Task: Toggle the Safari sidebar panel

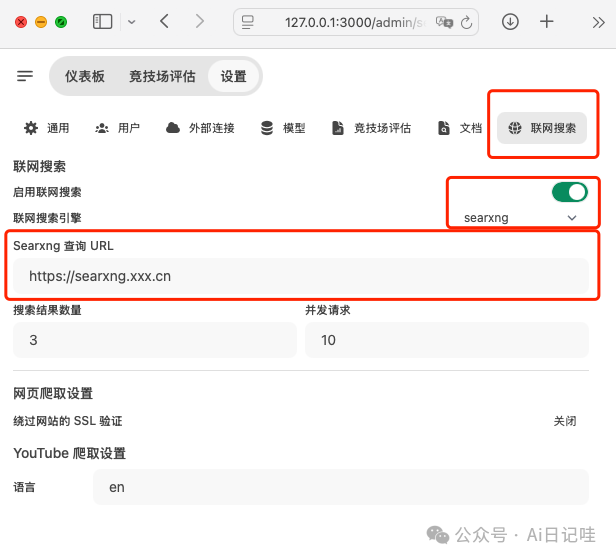Action: (x=103, y=22)
